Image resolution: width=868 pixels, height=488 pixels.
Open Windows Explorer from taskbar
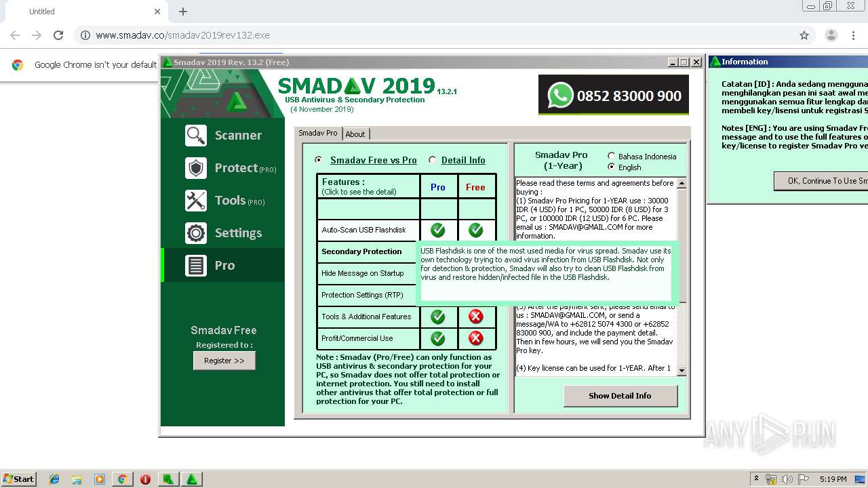[x=77, y=479]
